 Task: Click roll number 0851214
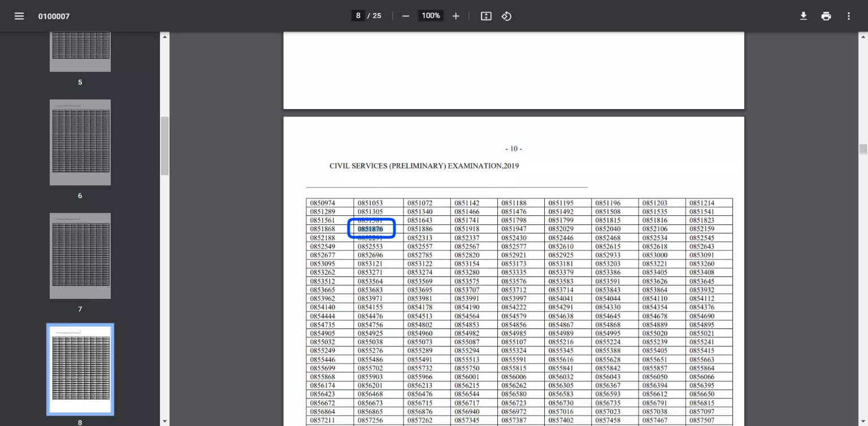click(702, 203)
